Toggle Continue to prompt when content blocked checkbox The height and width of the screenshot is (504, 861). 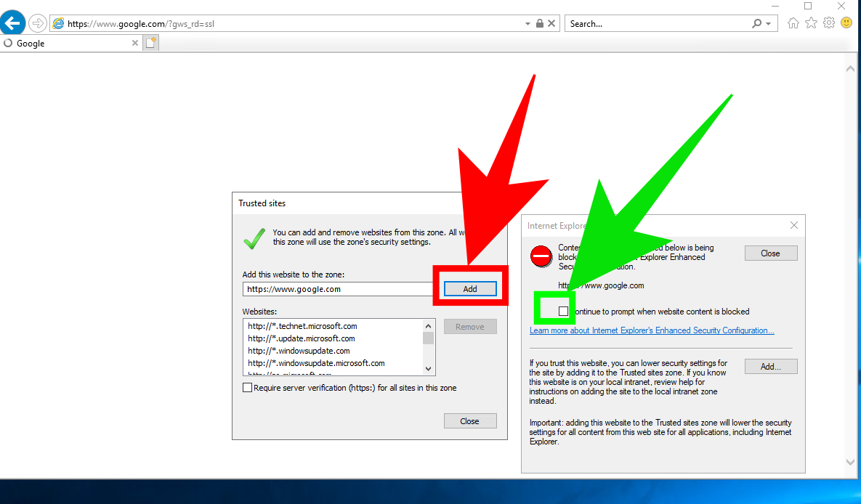click(x=563, y=312)
